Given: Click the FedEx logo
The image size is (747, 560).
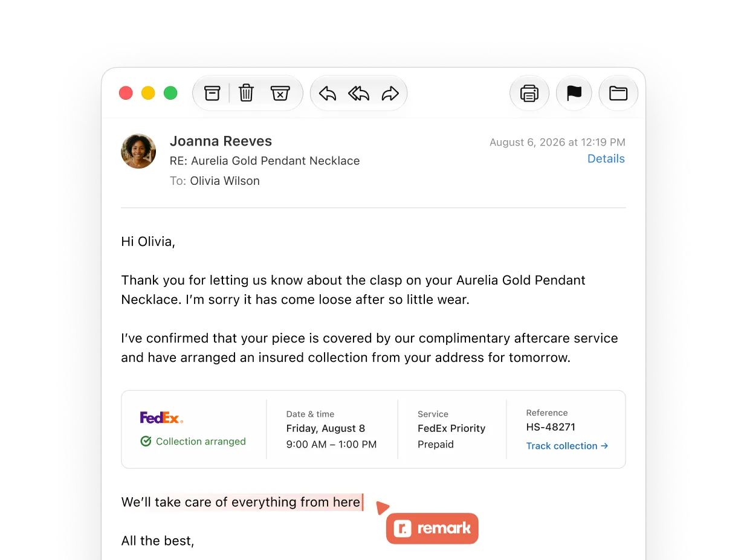Looking at the screenshot, I should click(161, 417).
